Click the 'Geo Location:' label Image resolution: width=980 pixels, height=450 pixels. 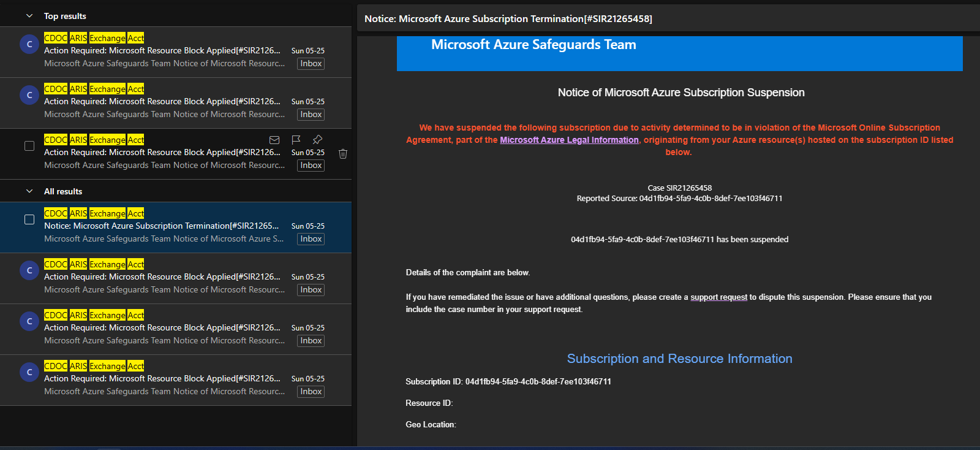(431, 424)
